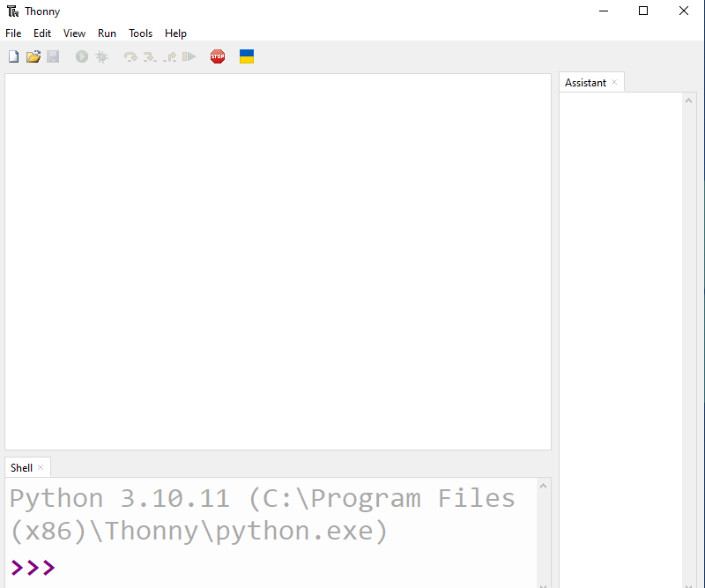Open the Tools menu

pyautogui.click(x=140, y=33)
